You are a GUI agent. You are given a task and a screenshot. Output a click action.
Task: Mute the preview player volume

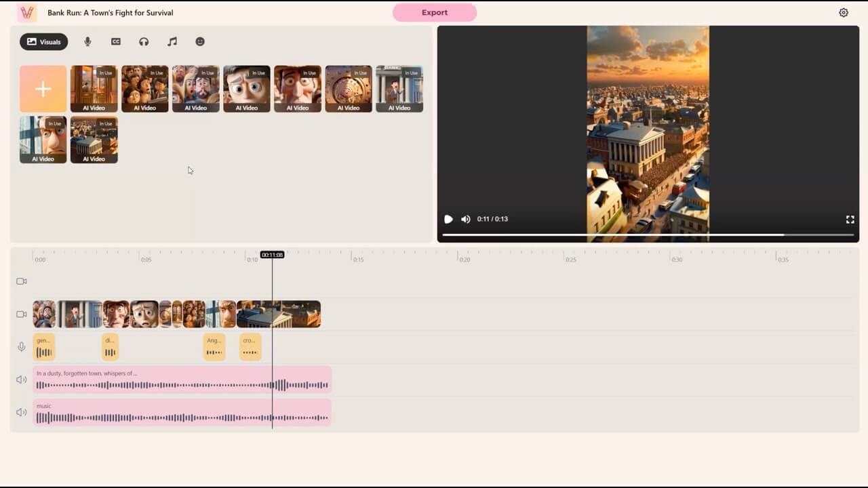[466, 219]
